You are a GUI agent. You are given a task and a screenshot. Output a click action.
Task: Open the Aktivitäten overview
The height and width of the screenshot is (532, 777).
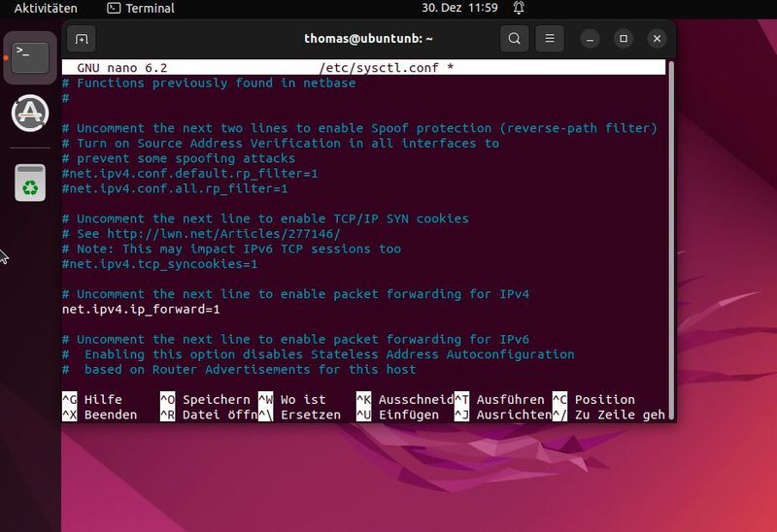click(46, 9)
